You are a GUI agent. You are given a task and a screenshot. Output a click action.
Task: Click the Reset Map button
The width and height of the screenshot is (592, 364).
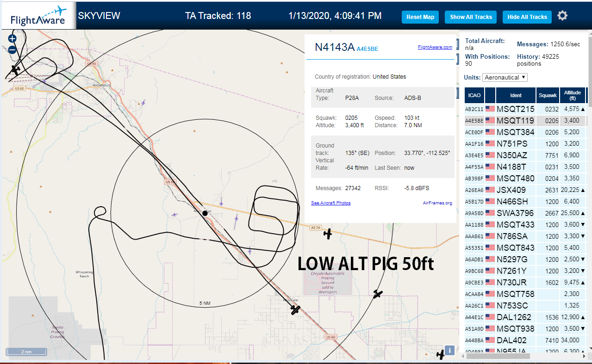420,17
